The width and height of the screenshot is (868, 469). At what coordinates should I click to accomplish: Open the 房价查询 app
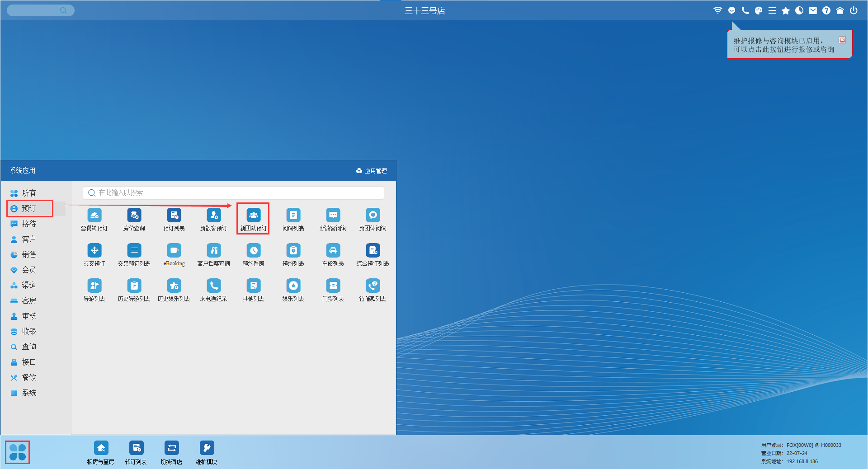(134, 216)
